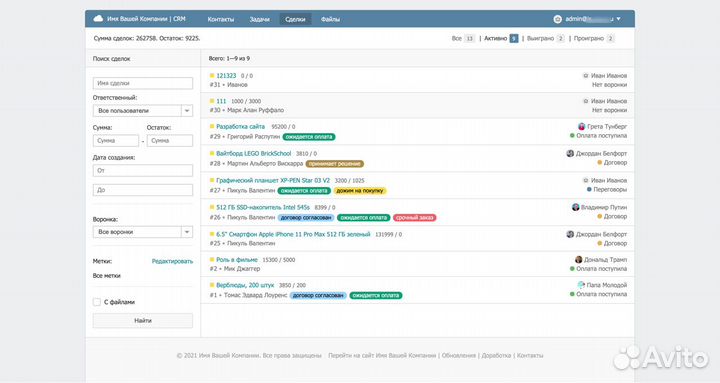The image size is (720, 383).
Task: Open the deal named 111
Action: [x=221, y=101]
